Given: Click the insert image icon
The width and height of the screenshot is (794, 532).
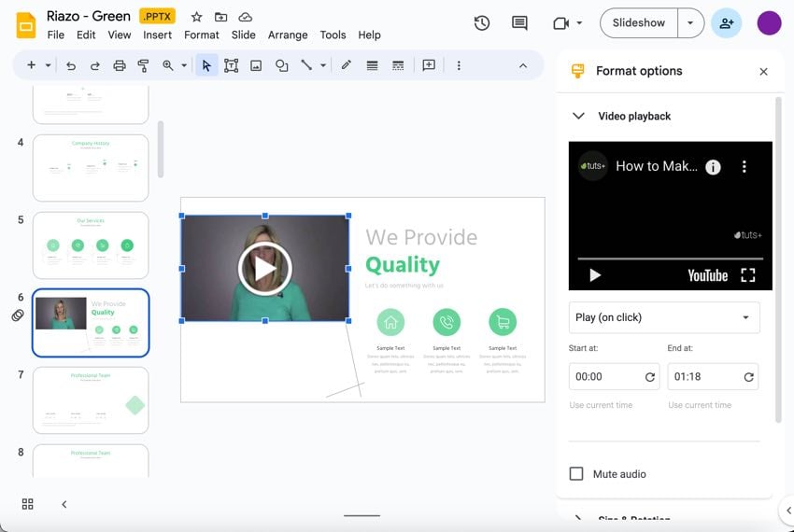Looking at the screenshot, I should point(256,65).
